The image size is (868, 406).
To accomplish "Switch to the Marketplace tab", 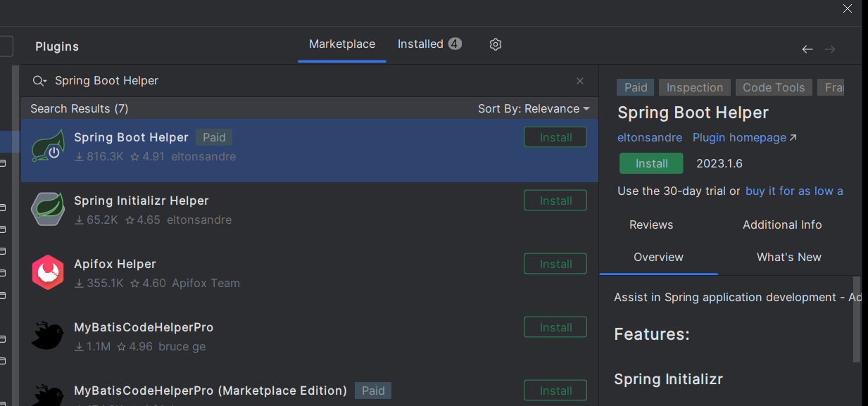I will coord(342,44).
